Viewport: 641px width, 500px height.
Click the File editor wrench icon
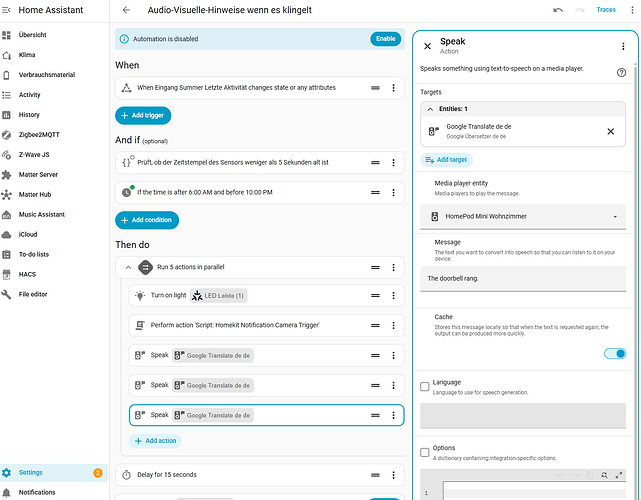click(x=7, y=294)
